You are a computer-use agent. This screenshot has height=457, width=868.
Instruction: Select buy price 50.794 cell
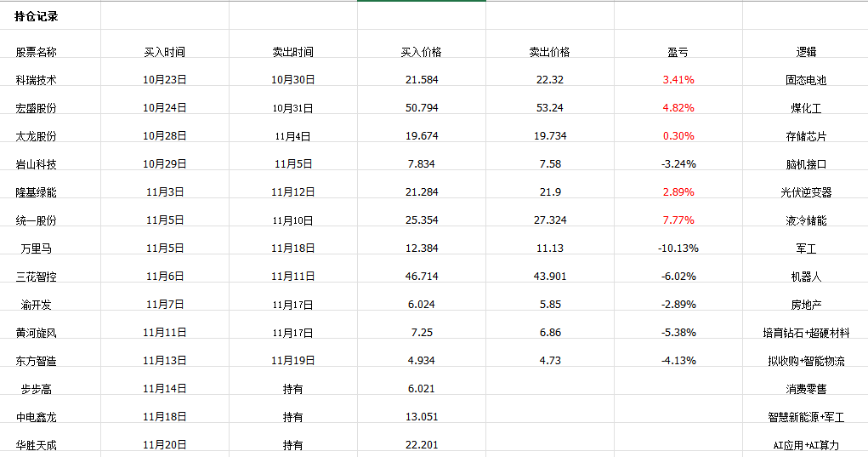(422, 108)
